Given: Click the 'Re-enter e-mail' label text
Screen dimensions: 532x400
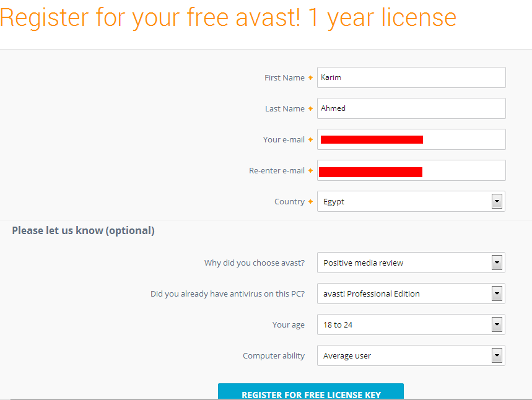Looking at the screenshot, I should [x=277, y=171].
